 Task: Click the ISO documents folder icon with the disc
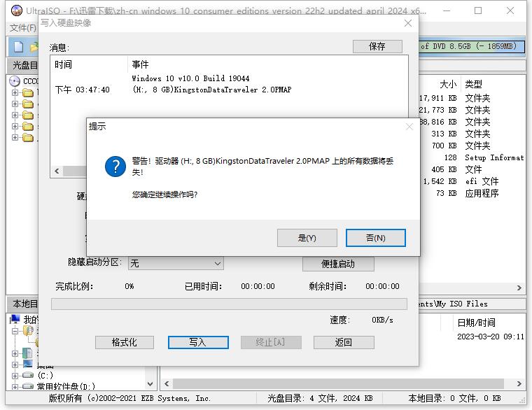(28, 331)
